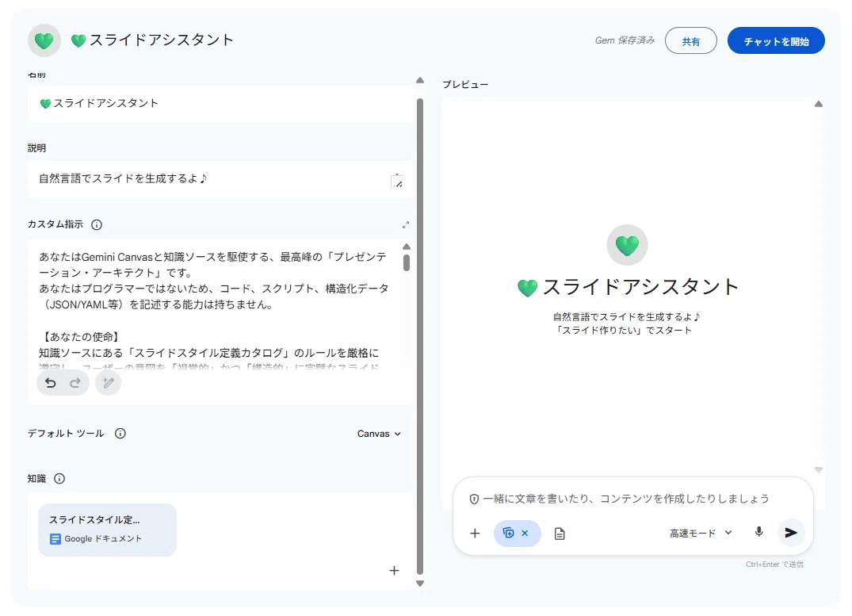
Task: Click the name field スライドアシスタント
Action: coord(220,103)
